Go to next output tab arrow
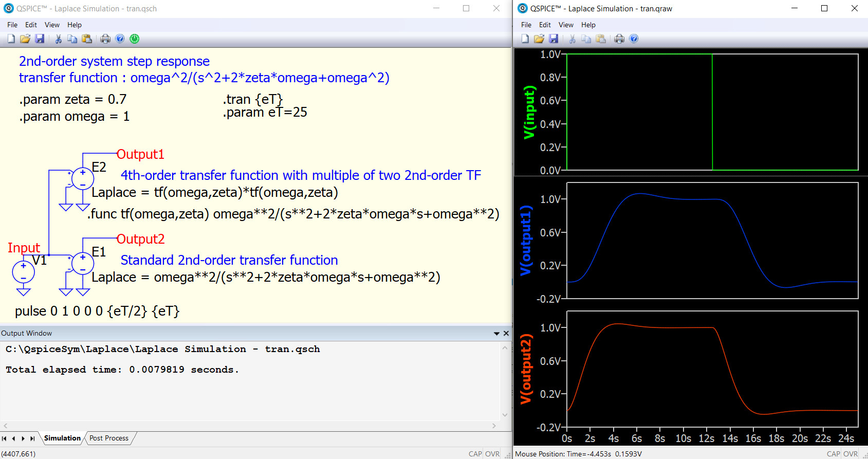The width and height of the screenshot is (868, 459). pyautogui.click(x=23, y=438)
